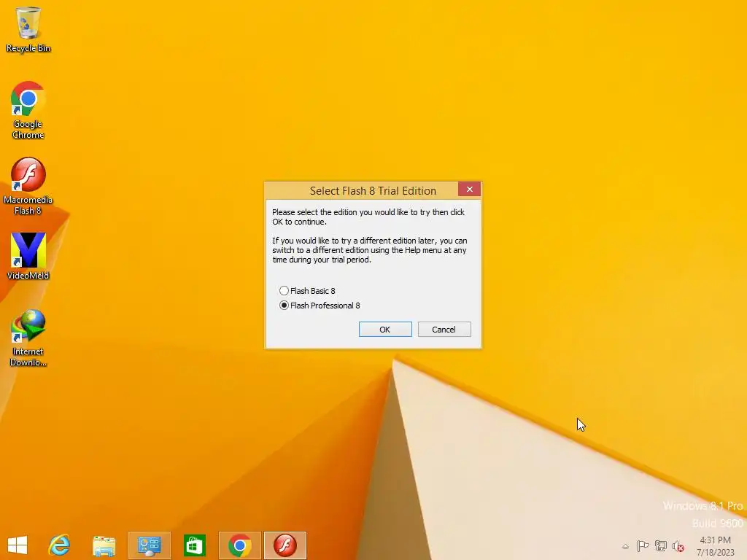
Task: Select the Macromedia Flash 8 desktop shortcut
Action: (28, 186)
